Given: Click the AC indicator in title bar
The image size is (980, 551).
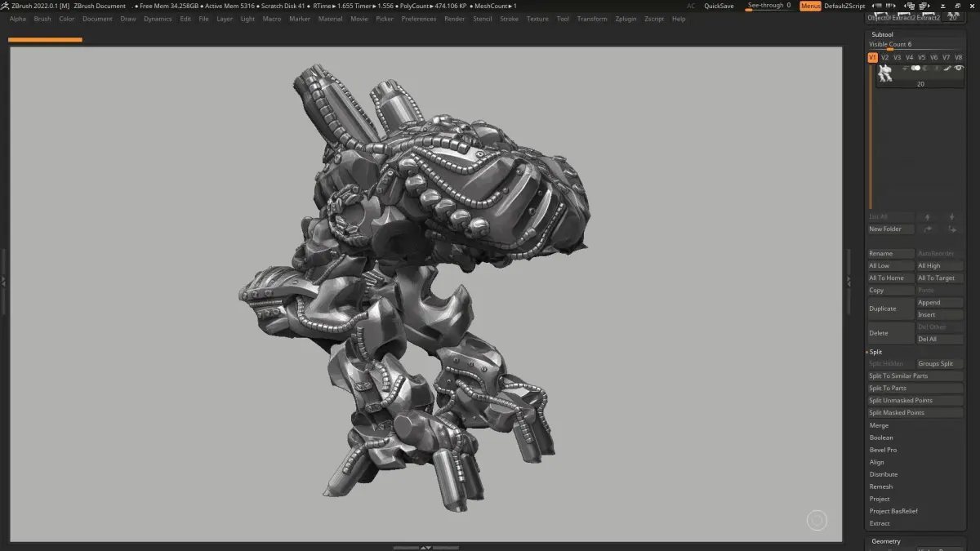Looking at the screenshot, I should 691,6.
